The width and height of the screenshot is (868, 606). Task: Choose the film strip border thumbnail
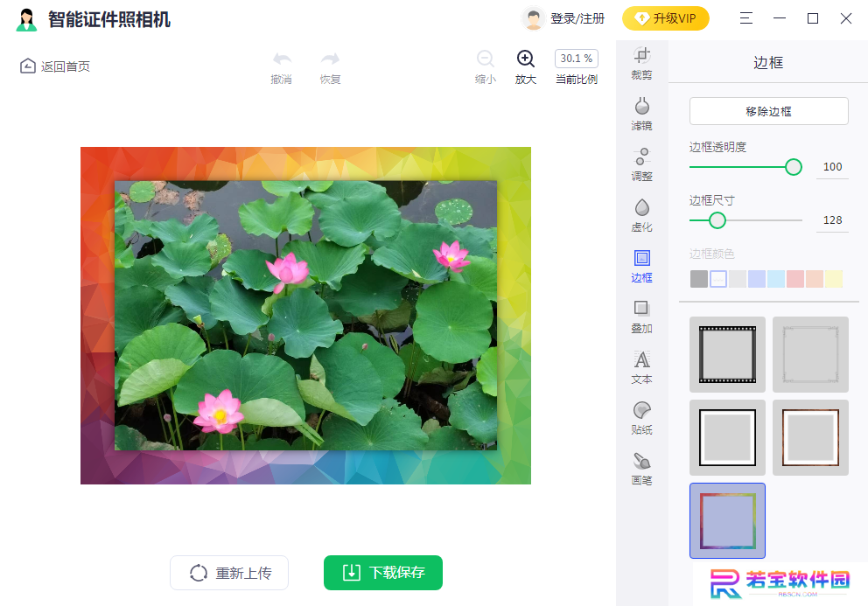coord(727,354)
